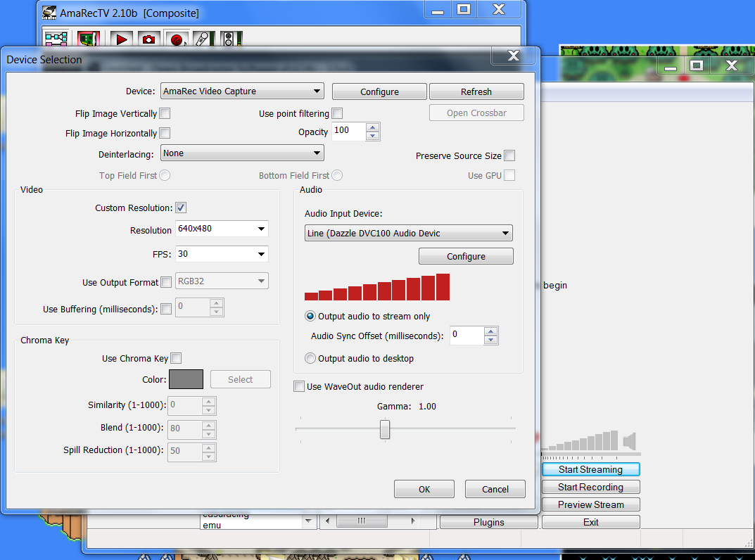Click Configure next to Device
This screenshot has height=560, width=755.
tap(379, 91)
